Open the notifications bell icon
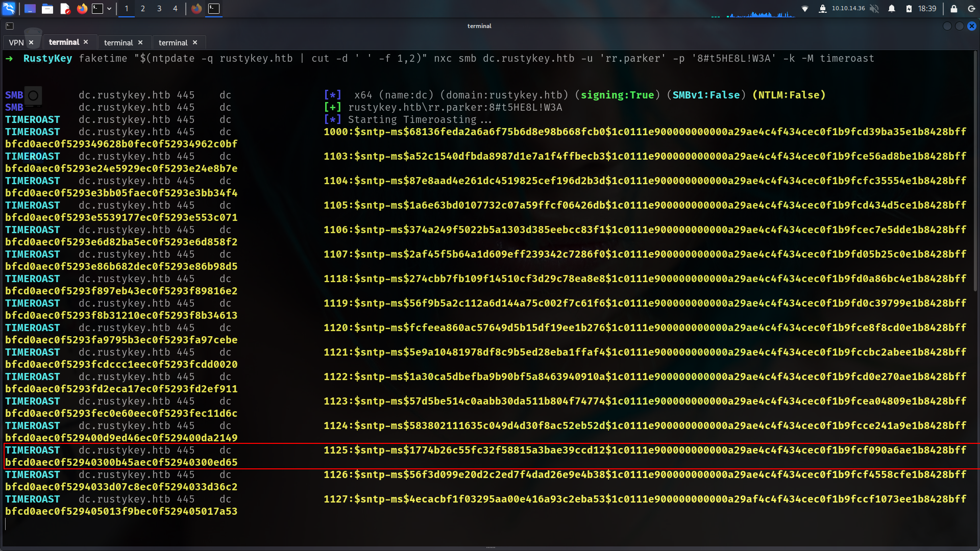 tap(892, 9)
